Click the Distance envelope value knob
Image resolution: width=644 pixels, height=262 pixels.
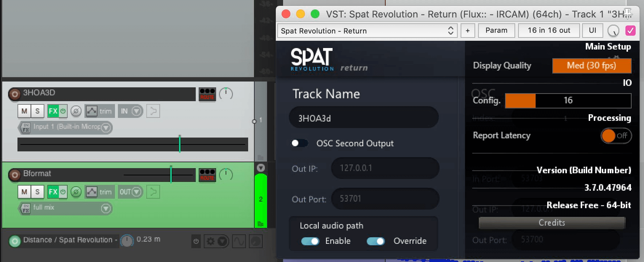coord(127,241)
